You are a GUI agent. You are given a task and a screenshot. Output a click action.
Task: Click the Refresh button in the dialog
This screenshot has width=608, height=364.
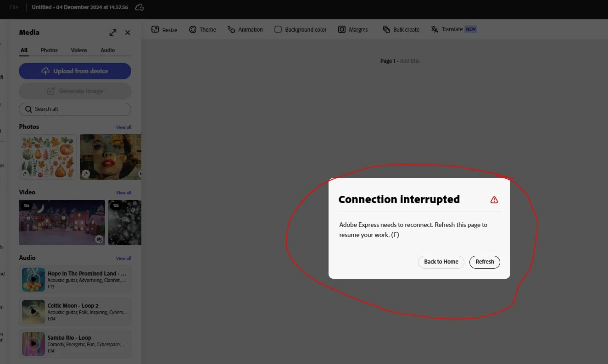click(x=485, y=262)
